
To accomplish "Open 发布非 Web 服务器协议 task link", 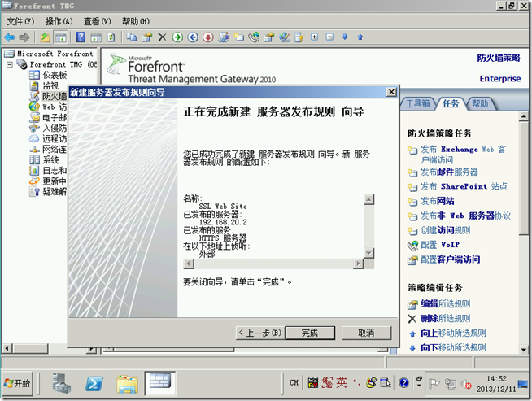I will [465, 216].
